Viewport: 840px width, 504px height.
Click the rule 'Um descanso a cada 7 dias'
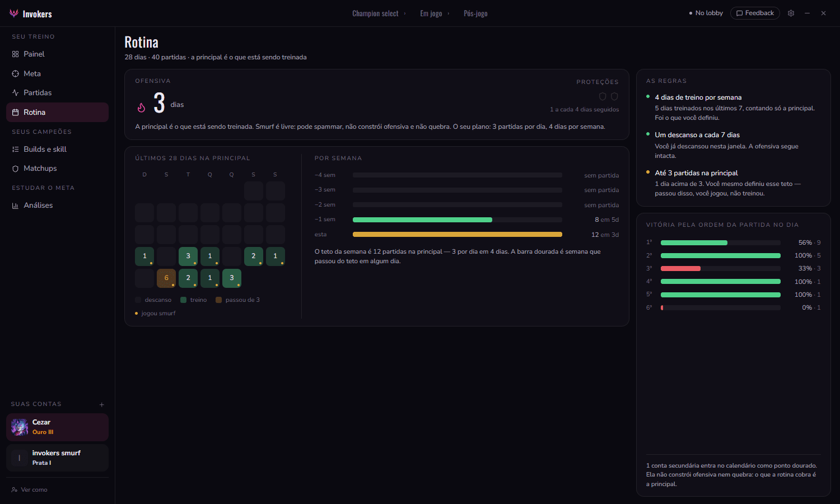click(697, 135)
